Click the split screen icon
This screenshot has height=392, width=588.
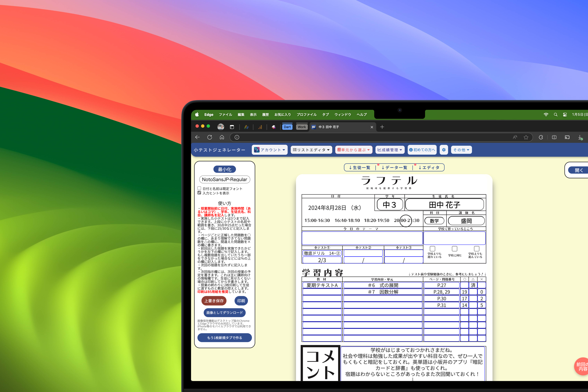[x=554, y=137]
